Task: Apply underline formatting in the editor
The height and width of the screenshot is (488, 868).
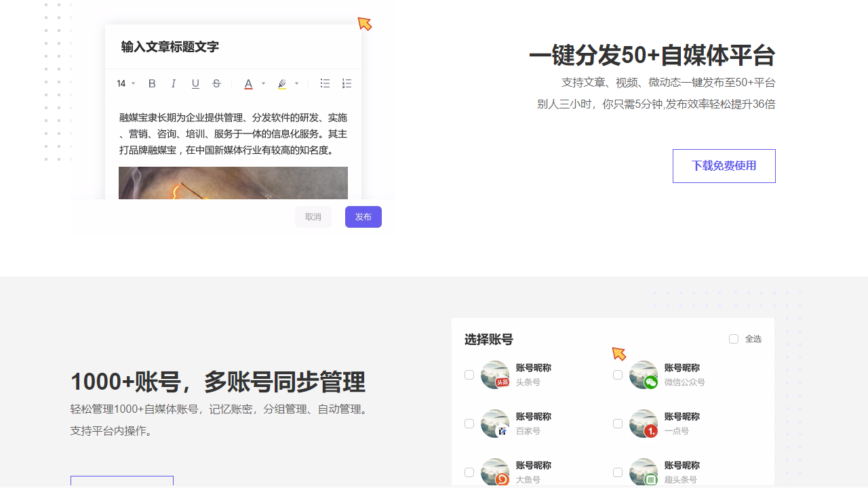Action: pos(195,83)
